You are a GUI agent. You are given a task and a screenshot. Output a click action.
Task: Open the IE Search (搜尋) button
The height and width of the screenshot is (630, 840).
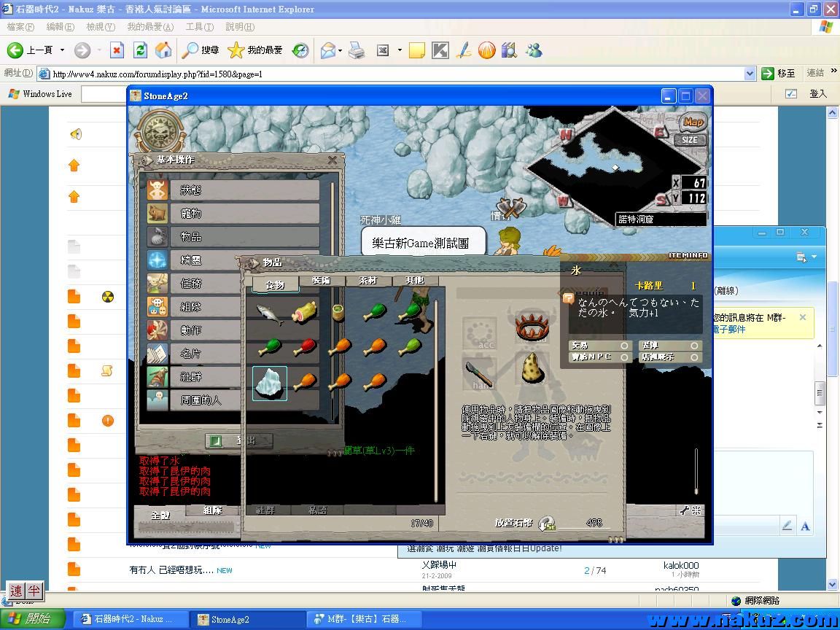[x=201, y=50]
